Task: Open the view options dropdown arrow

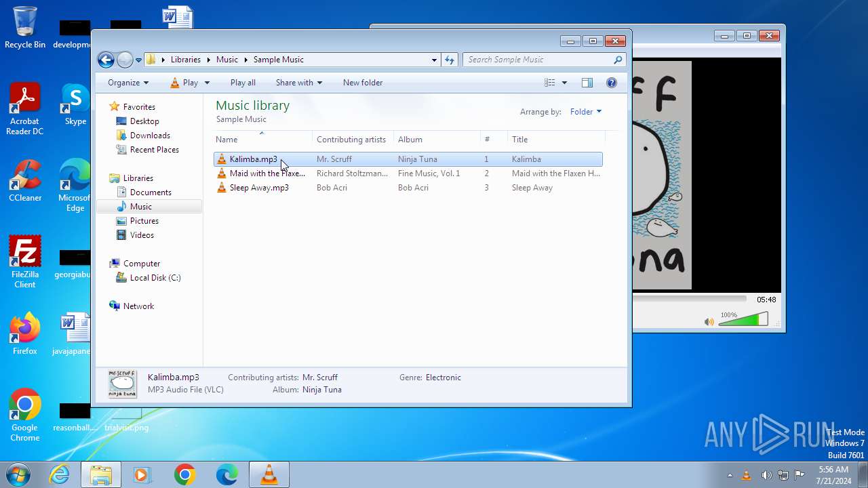Action: [x=564, y=83]
